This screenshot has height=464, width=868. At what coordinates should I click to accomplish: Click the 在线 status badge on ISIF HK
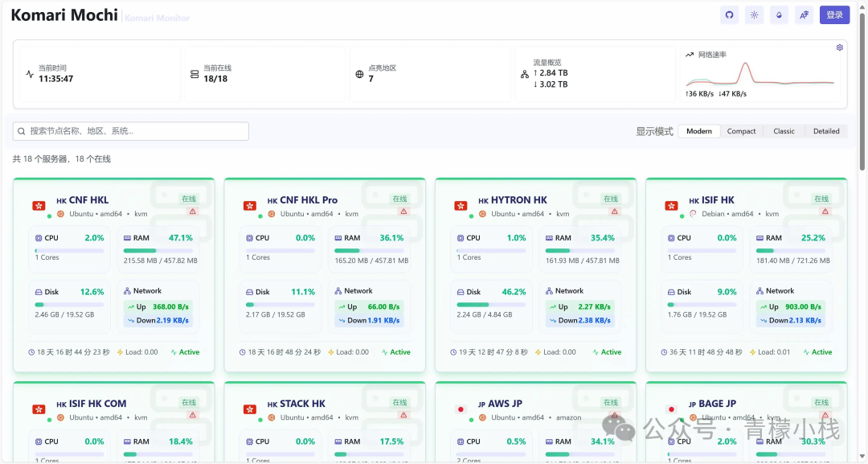pyautogui.click(x=821, y=199)
